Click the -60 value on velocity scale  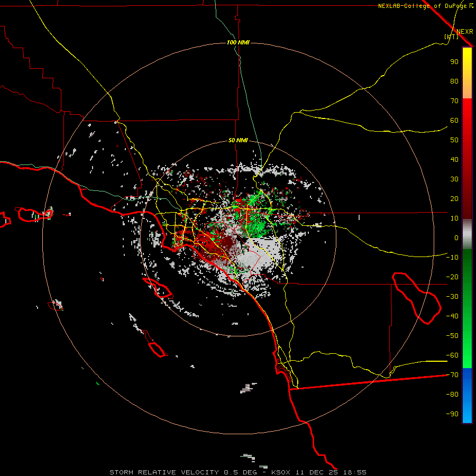(452, 355)
